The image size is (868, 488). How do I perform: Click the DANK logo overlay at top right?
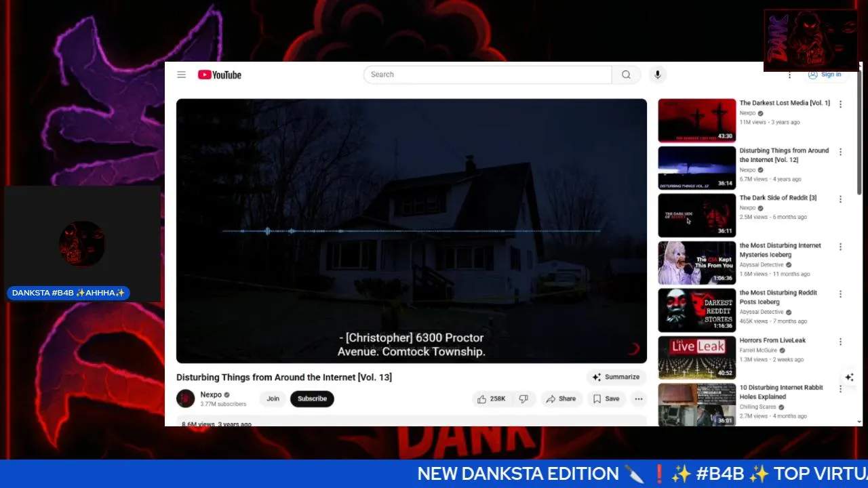pyautogui.click(x=811, y=40)
